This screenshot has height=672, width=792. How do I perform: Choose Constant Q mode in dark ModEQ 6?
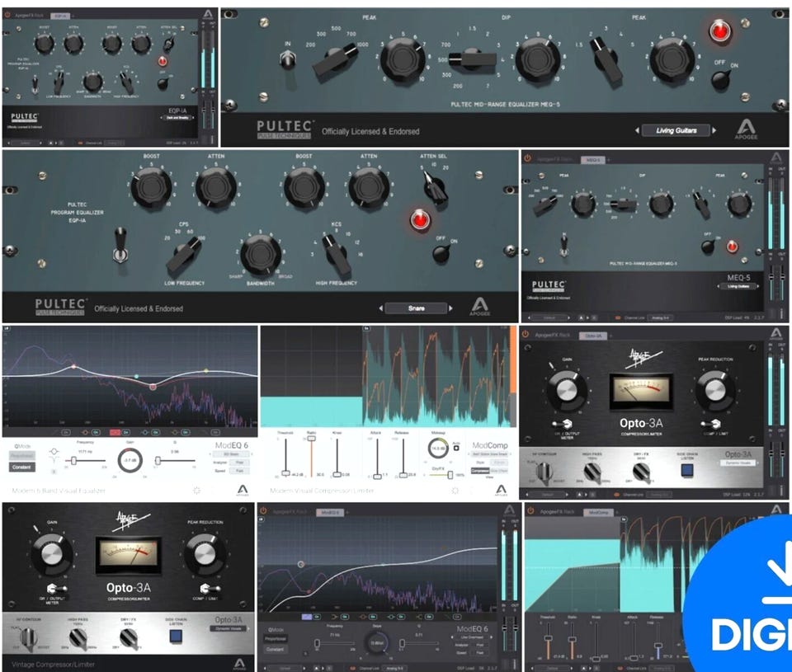[x=276, y=649]
